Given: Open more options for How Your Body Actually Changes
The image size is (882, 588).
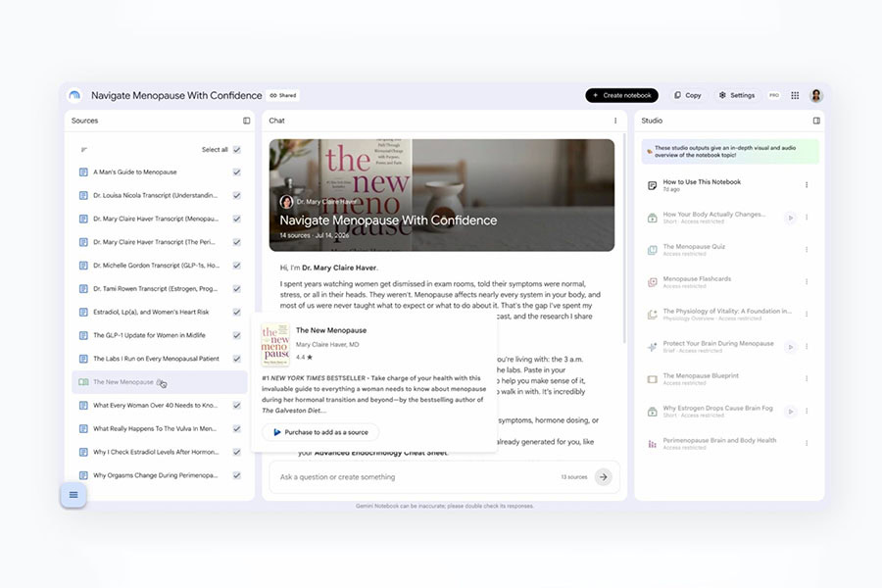Looking at the screenshot, I should [x=807, y=218].
